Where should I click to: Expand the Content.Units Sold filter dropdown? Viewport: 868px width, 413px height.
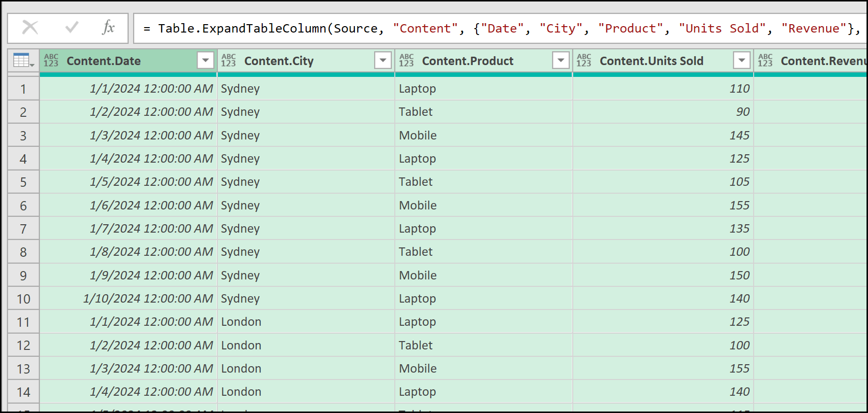(742, 61)
